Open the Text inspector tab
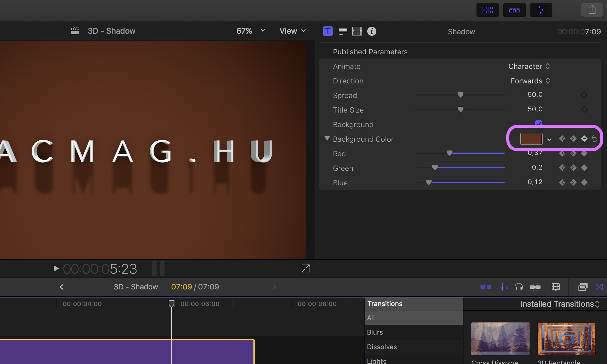 [342, 31]
